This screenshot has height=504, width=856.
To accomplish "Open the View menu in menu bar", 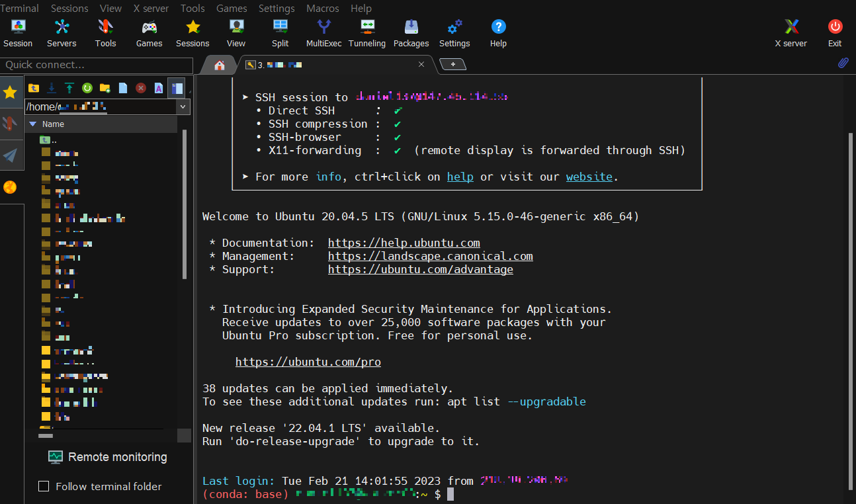I will click(110, 8).
